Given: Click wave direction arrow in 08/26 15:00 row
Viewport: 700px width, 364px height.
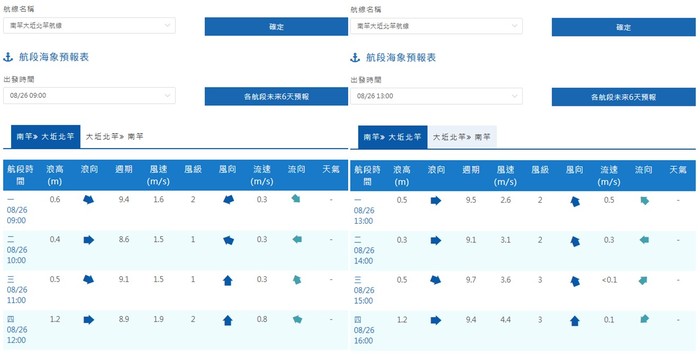Looking at the screenshot, I should coord(436,280).
